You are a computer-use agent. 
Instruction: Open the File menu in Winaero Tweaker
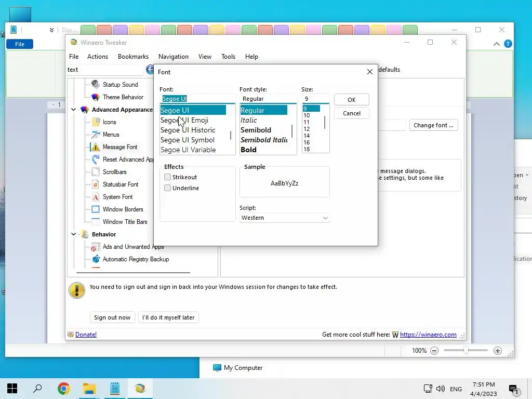click(74, 57)
